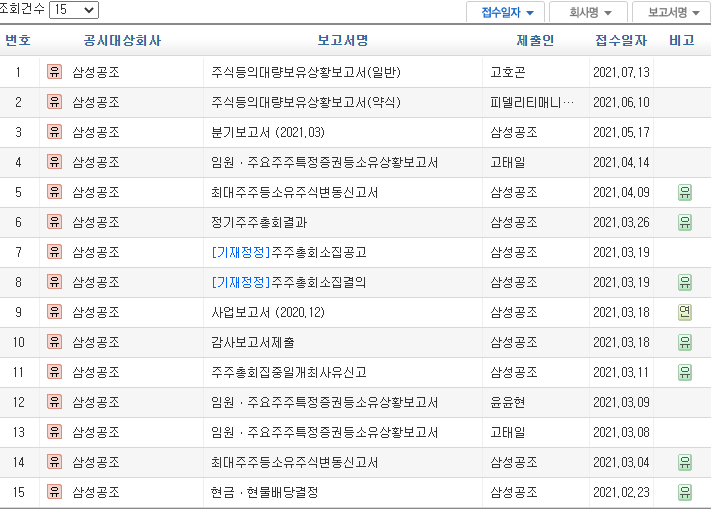Click submitter 고호곤 in row 1
Image resolution: width=716 pixels, height=509 pixels.
click(x=508, y=72)
